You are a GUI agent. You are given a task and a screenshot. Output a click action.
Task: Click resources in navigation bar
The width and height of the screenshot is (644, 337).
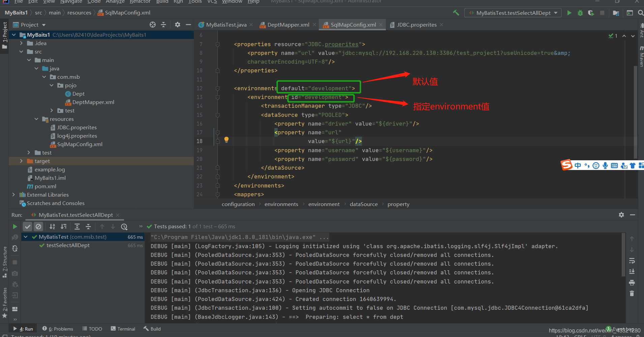coord(79,12)
